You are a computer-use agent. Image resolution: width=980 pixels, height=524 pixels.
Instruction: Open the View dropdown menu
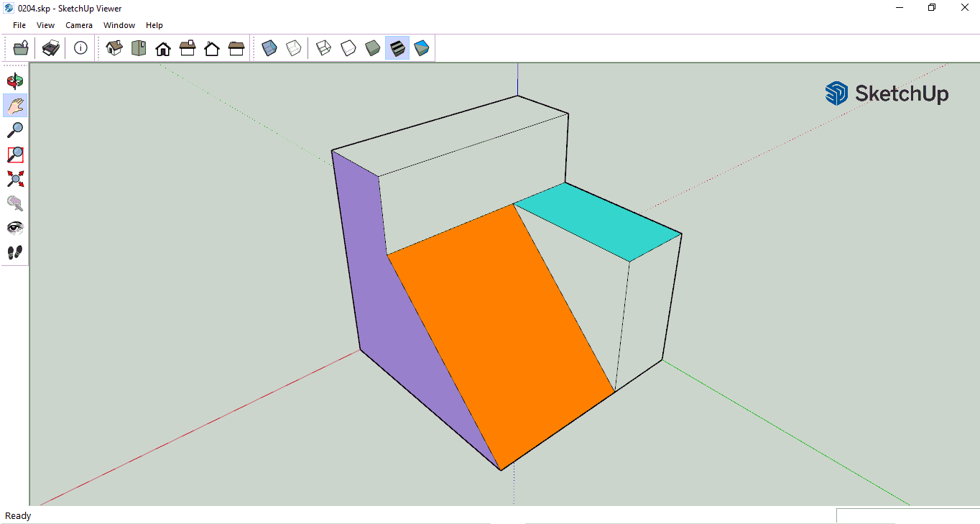coord(45,25)
